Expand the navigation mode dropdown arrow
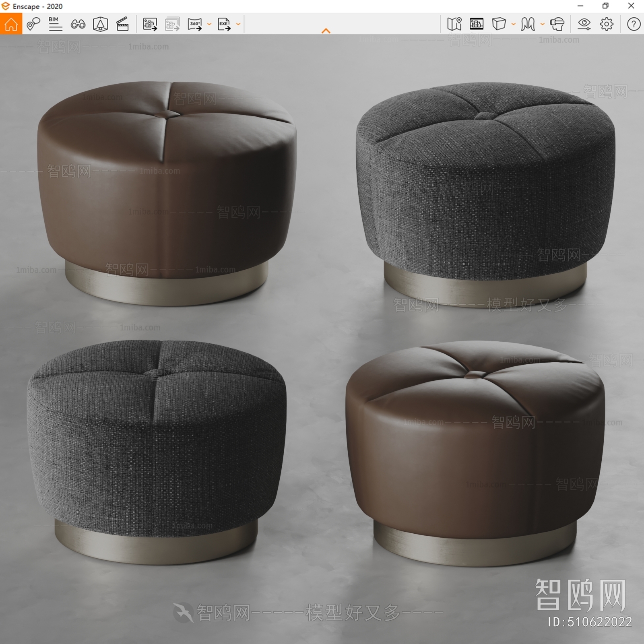 pyautogui.click(x=543, y=24)
